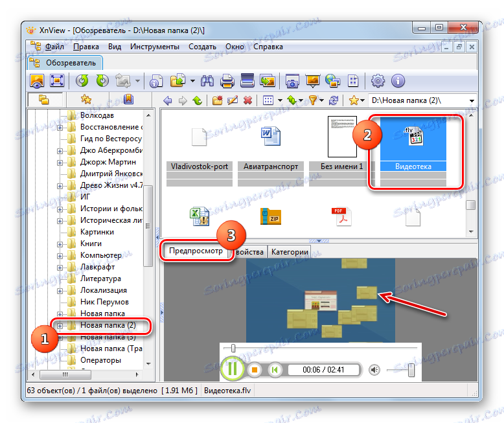Click the volume slider handle
The height and width of the screenshot is (423, 504).
pos(411,371)
